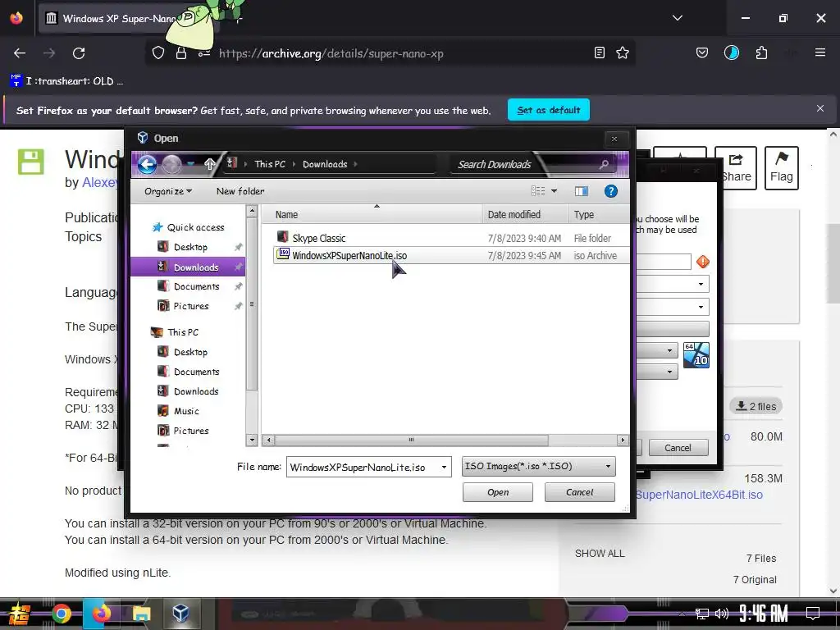Select Desktop under Quick access
Viewport: 840px width, 630px height.
[190, 247]
